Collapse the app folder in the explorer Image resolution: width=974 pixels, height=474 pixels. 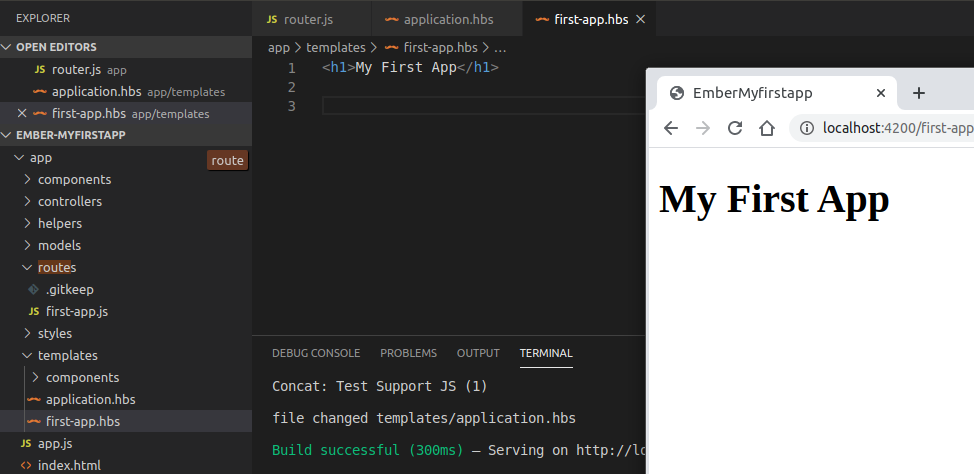125,157
